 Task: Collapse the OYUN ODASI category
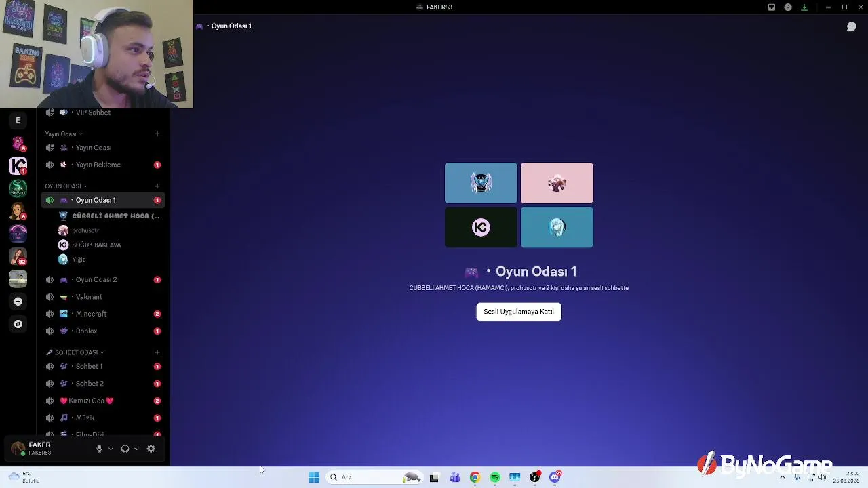[x=66, y=186]
